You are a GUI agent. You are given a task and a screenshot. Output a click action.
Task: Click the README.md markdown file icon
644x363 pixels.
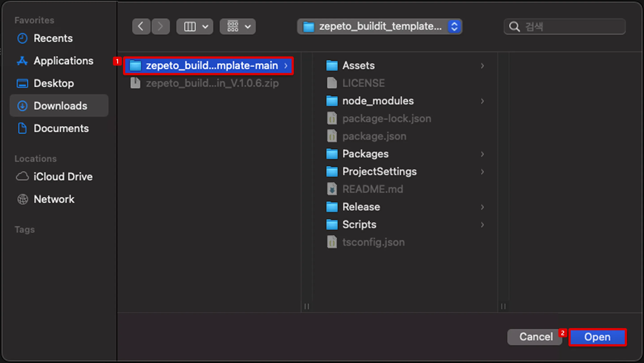(332, 189)
